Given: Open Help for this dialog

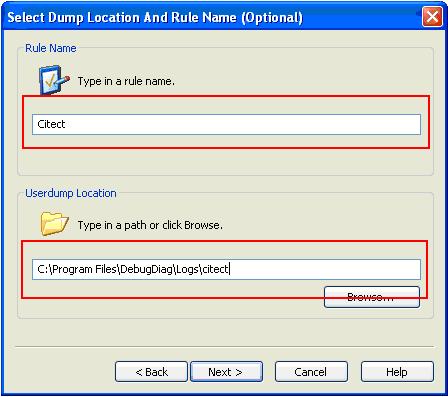Looking at the screenshot, I should [x=397, y=372].
